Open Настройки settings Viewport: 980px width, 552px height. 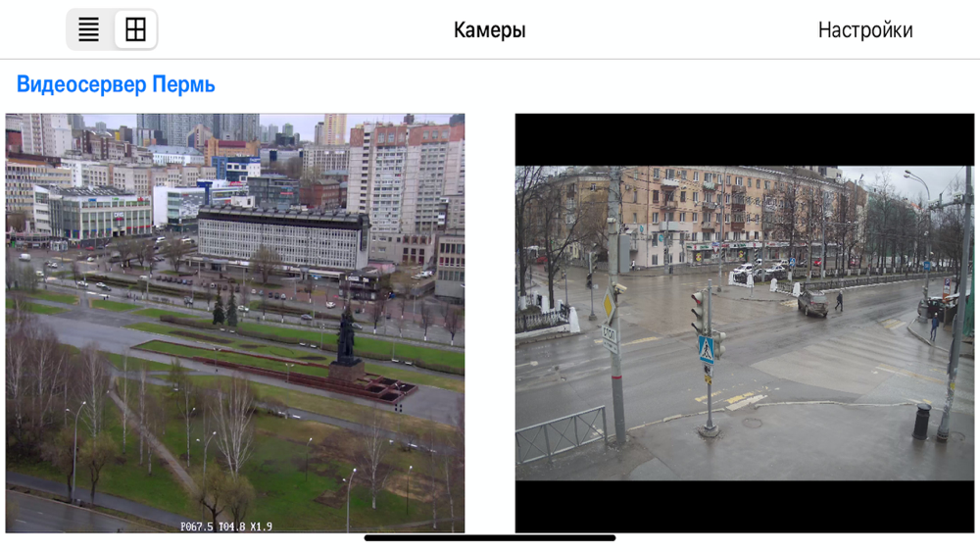pos(865,30)
